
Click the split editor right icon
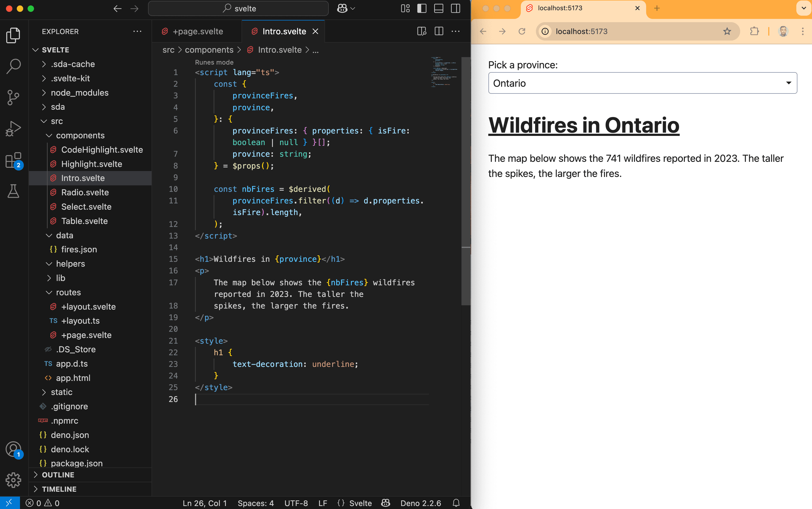point(439,31)
